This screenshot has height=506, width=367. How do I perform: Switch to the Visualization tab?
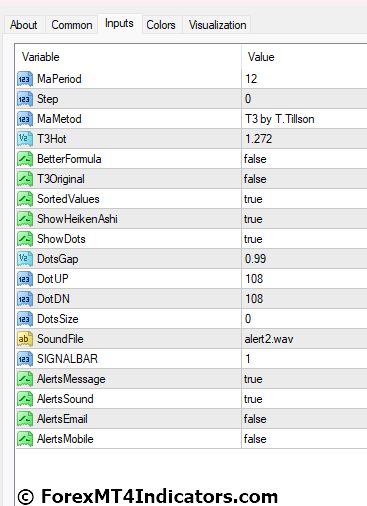pyautogui.click(x=217, y=25)
